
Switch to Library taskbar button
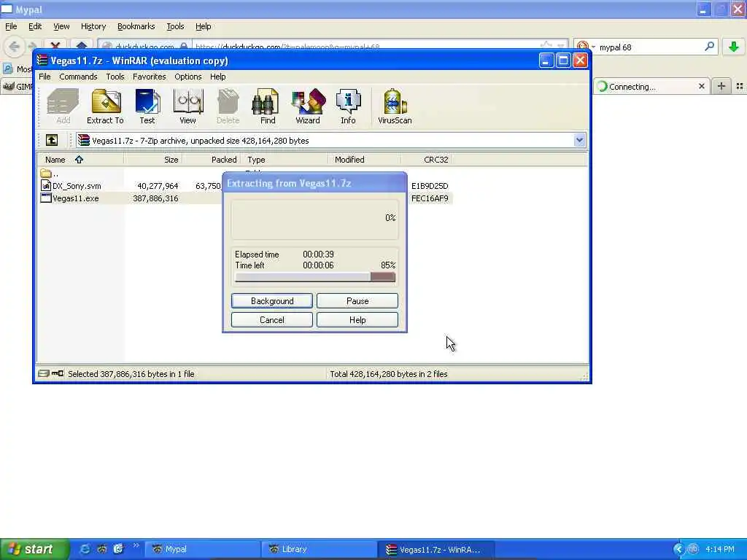click(x=320, y=549)
